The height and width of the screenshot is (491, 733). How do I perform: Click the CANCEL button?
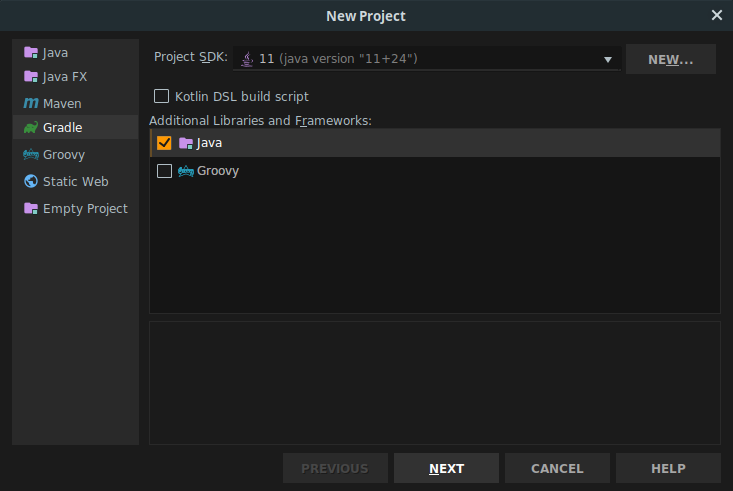[557, 468]
